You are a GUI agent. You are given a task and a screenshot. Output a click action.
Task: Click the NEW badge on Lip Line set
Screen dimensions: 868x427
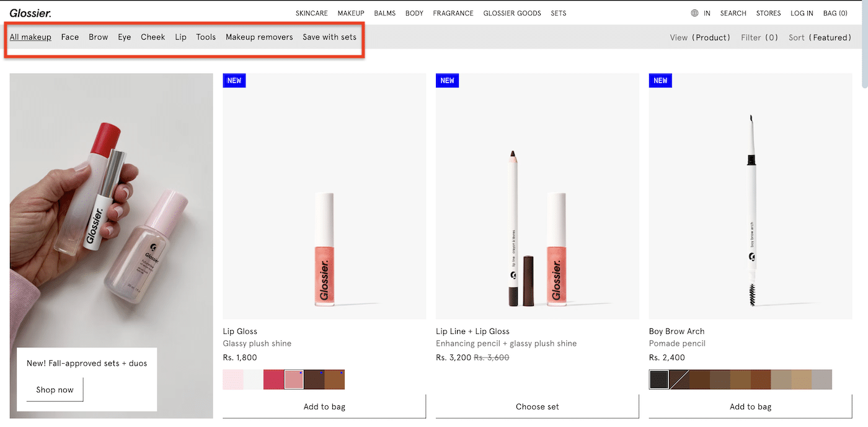pyautogui.click(x=447, y=80)
